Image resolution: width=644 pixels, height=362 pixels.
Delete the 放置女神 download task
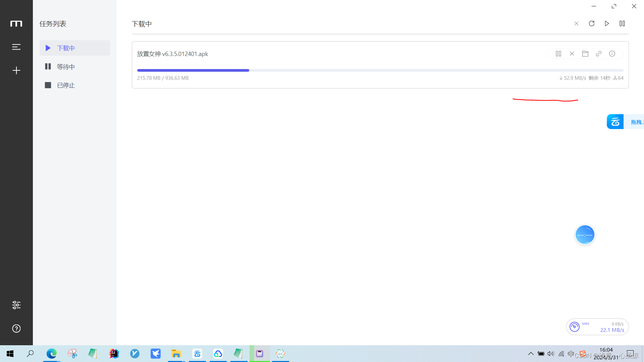tap(572, 54)
